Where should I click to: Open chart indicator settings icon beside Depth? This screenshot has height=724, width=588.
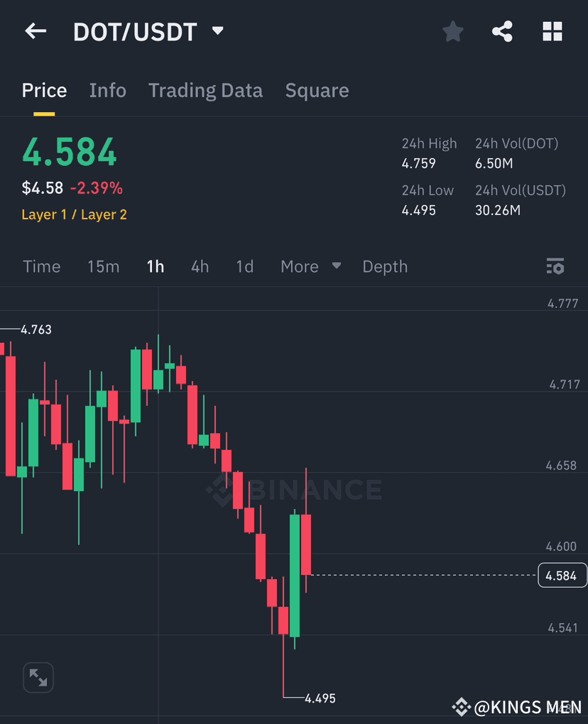tap(555, 266)
